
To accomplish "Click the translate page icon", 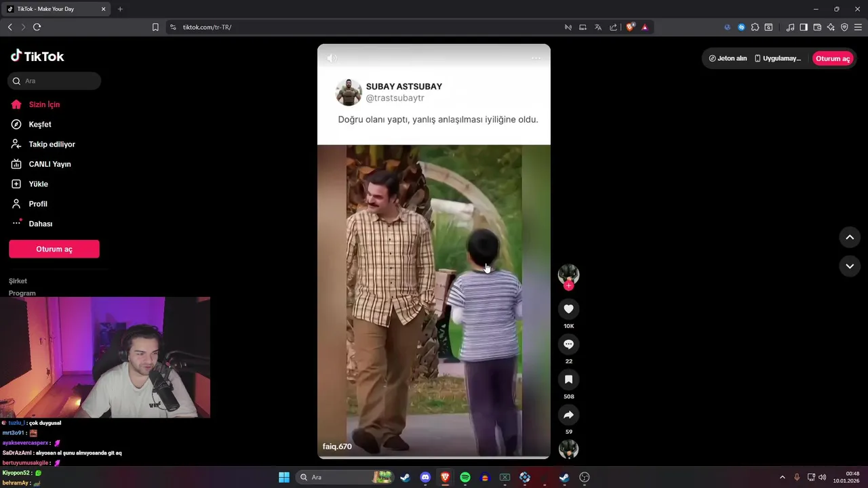I will pos(598,27).
